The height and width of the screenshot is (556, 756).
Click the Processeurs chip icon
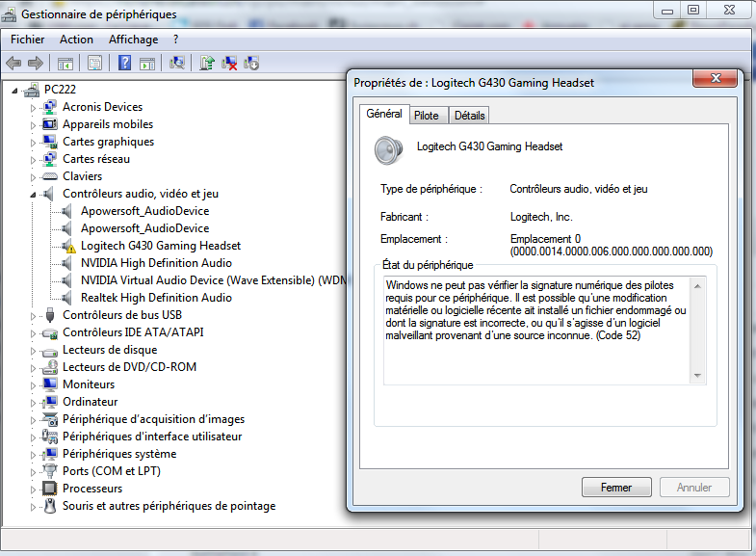point(50,489)
